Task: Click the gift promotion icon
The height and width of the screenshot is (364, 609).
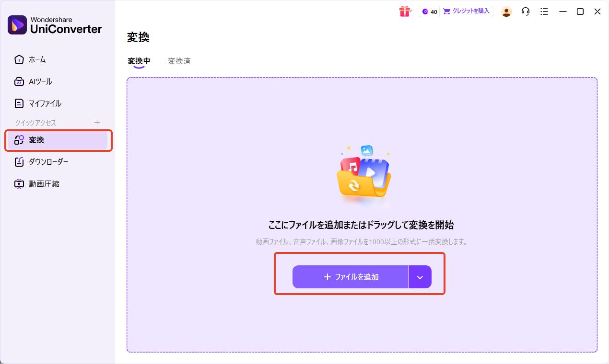Action: point(405,11)
